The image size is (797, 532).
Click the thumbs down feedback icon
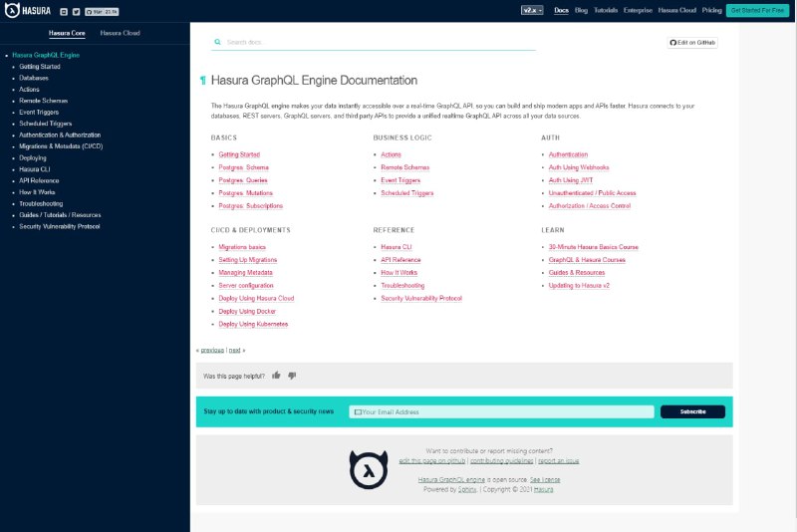point(292,376)
